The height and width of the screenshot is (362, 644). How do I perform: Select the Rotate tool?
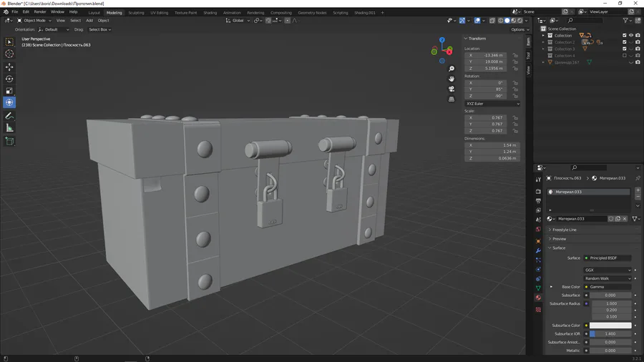click(x=9, y=79)
